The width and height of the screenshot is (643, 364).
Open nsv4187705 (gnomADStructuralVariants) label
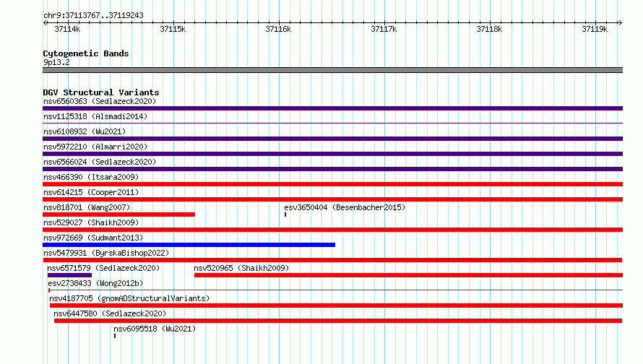click(129, 298)
